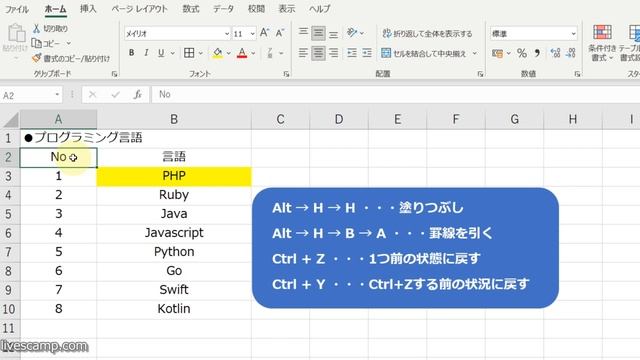Click the Decrease Indent icon
Screen dimensions: 640x360
[x=352, y=53]
